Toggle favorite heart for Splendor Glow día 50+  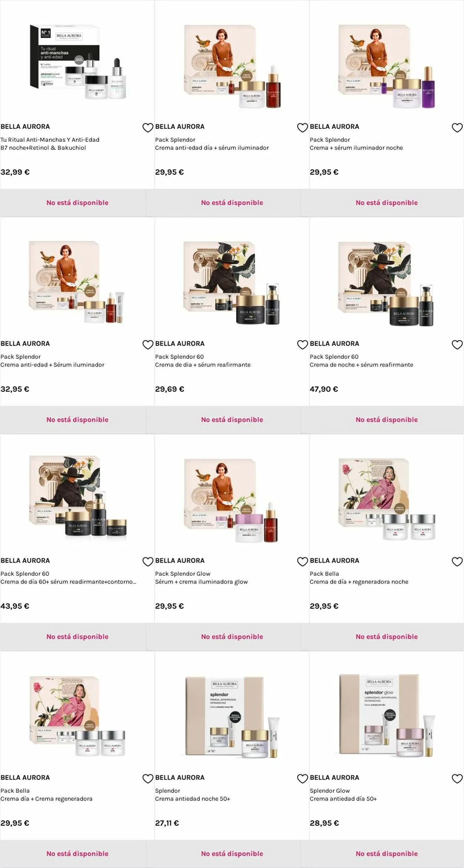(457, 779)
